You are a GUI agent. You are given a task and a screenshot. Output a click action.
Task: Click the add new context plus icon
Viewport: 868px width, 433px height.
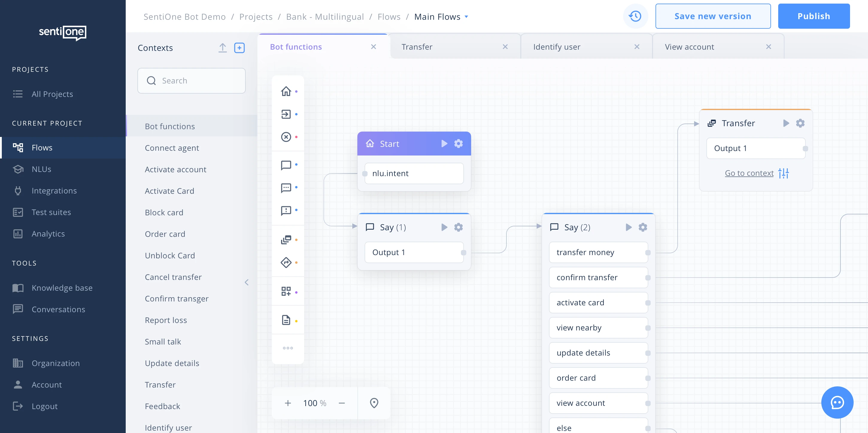pos(239,48)
